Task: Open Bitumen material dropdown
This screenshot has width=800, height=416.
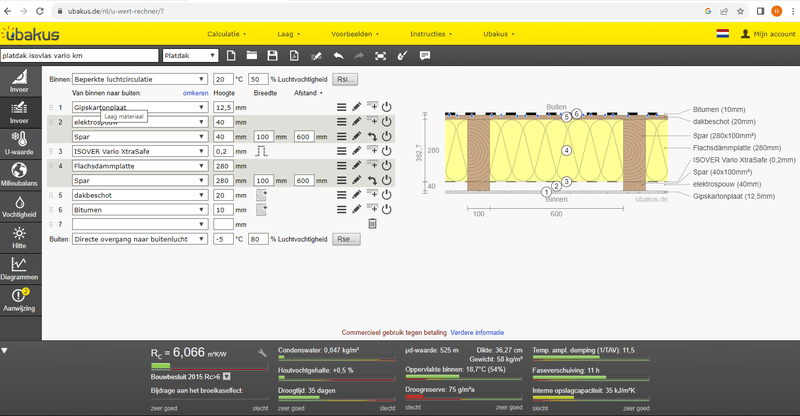Action: coord(140,210)
